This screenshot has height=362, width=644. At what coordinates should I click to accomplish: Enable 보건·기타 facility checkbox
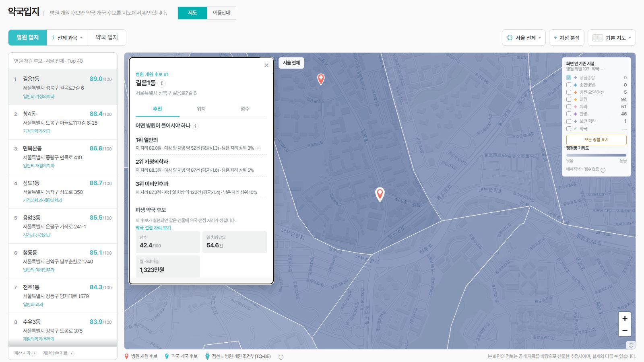pyautogui.click(x=569, y=121)
